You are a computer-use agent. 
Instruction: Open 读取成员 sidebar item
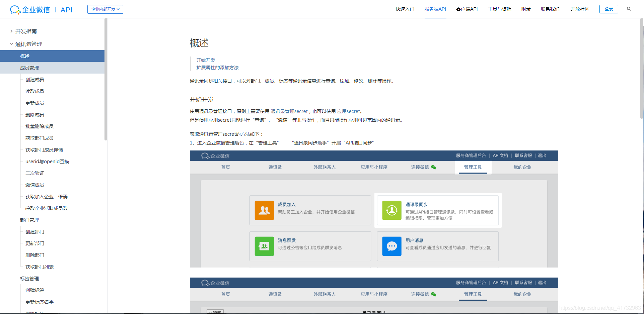[34, 91]
